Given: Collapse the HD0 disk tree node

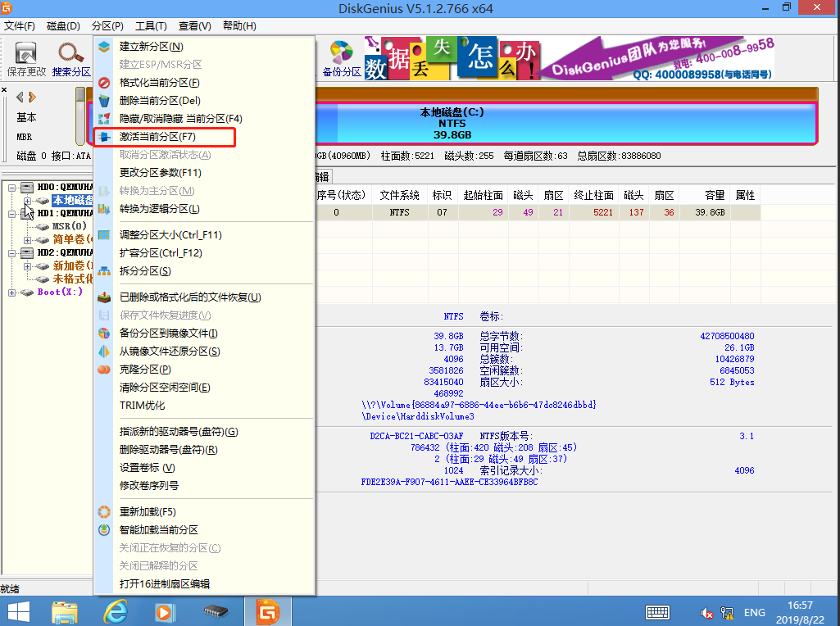Looking at the screenshot, I should coord(11,188).
